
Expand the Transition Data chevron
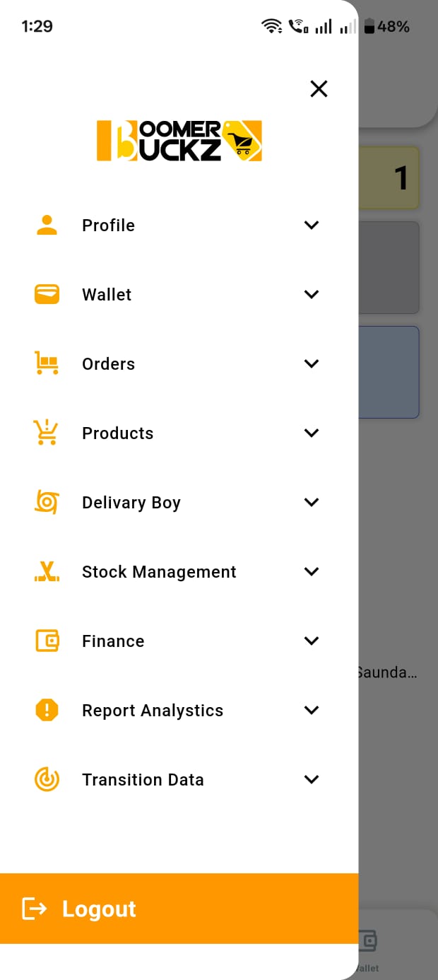[x=312, y=779]
